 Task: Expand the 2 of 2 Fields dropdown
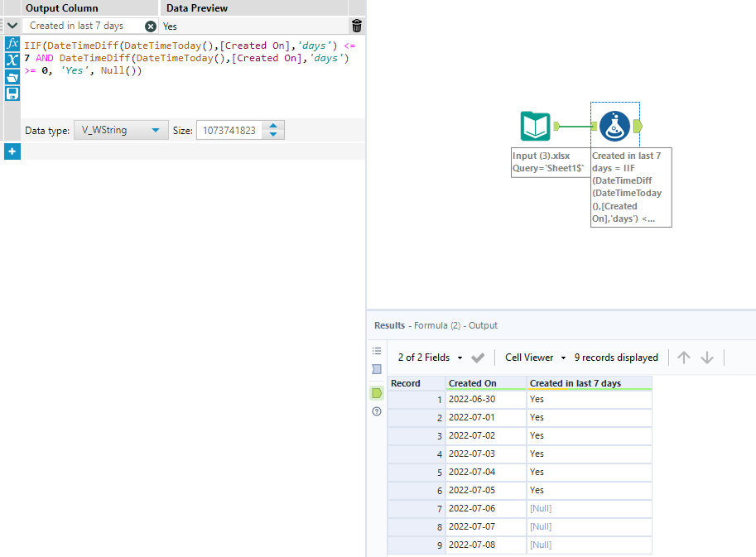click(430, 358)
